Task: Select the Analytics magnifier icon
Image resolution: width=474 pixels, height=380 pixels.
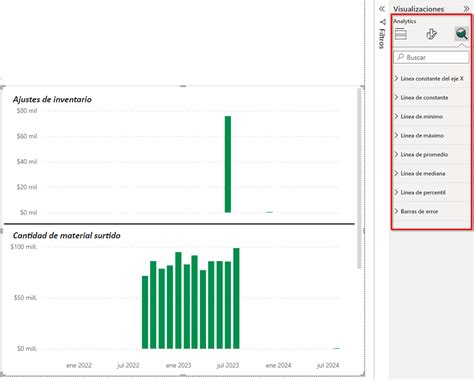Action: point(462,34)
